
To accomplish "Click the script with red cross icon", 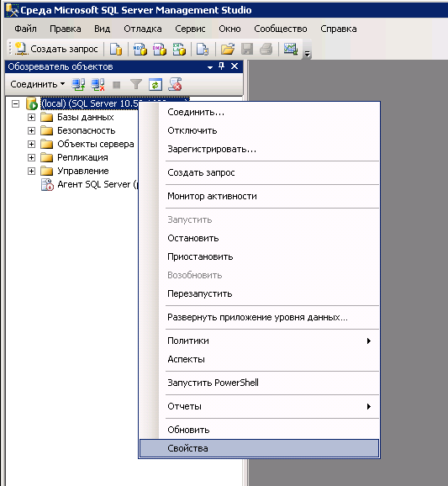I will click(175, 84).
